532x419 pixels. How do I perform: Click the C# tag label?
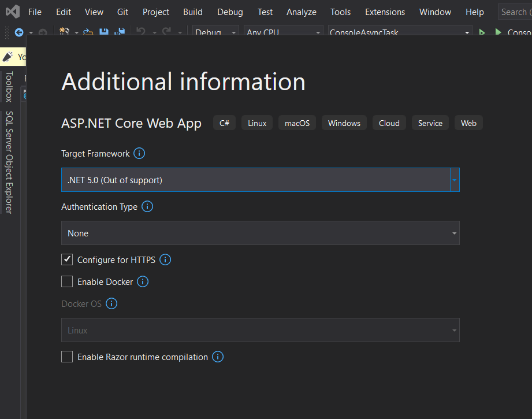pyautogui.click(x=224, y=123)
